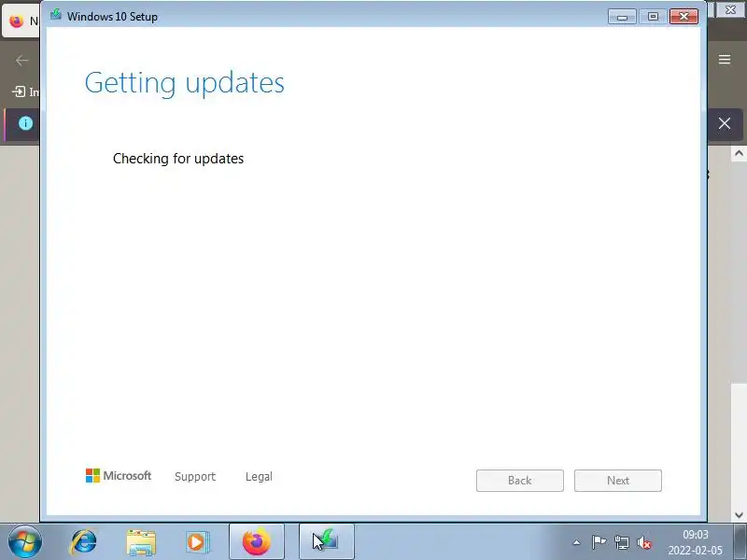Open Firefox hamburger menu
This screenshot has height=560, width=747.
click(725, 60)
